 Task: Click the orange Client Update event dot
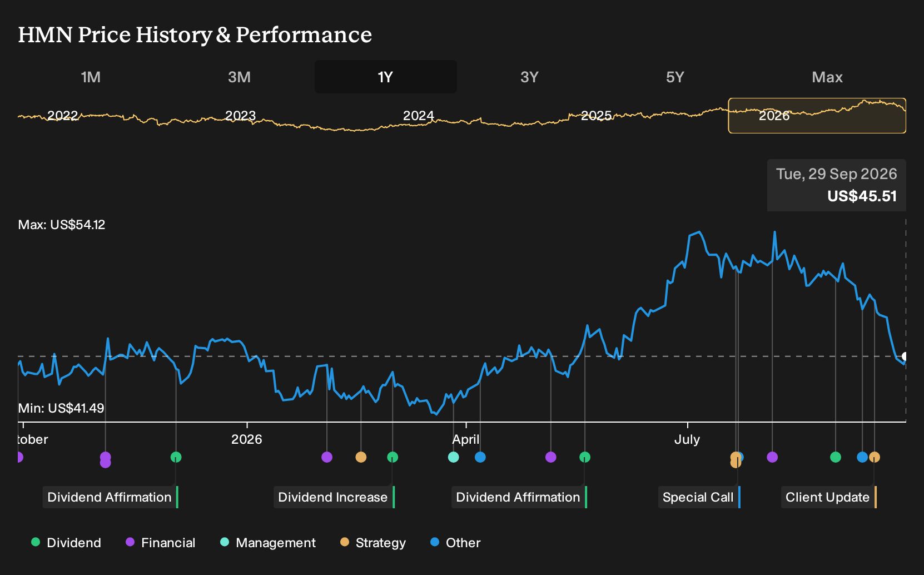point(875,457)
